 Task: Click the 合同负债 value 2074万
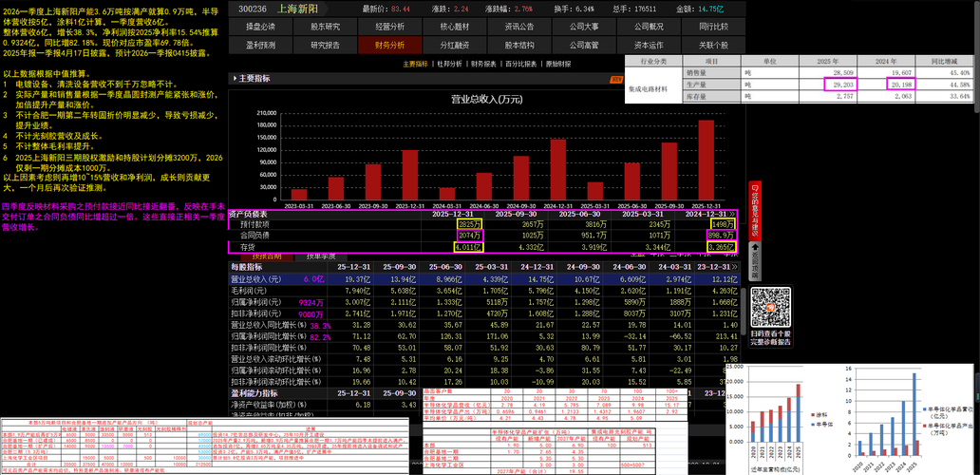pos(470,236)
